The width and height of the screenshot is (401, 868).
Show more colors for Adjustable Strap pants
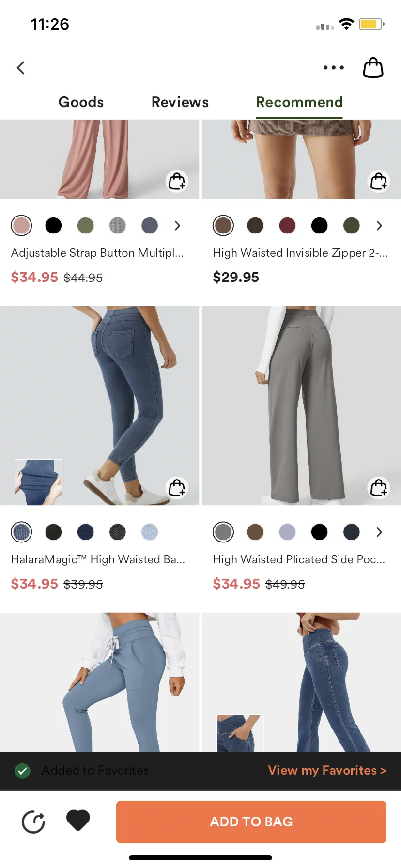pos(177,225)
